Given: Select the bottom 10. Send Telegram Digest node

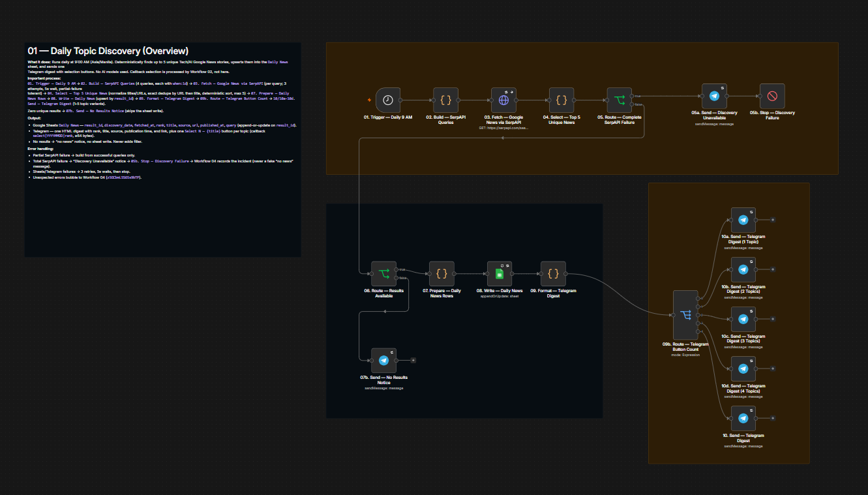Looking at the screenshot, I should (x=743, y=418).
